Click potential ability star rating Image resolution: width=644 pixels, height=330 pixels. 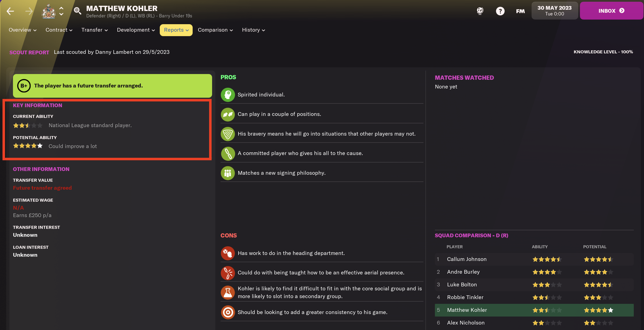(x=28, y=146)
